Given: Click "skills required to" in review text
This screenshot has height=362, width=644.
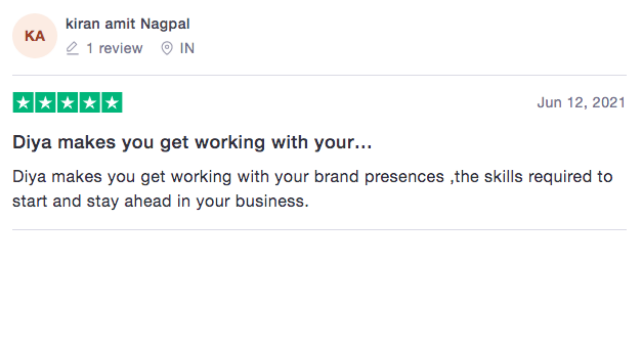Looking at the screenshot, I should pyautogui.click(x=548, y=177).
